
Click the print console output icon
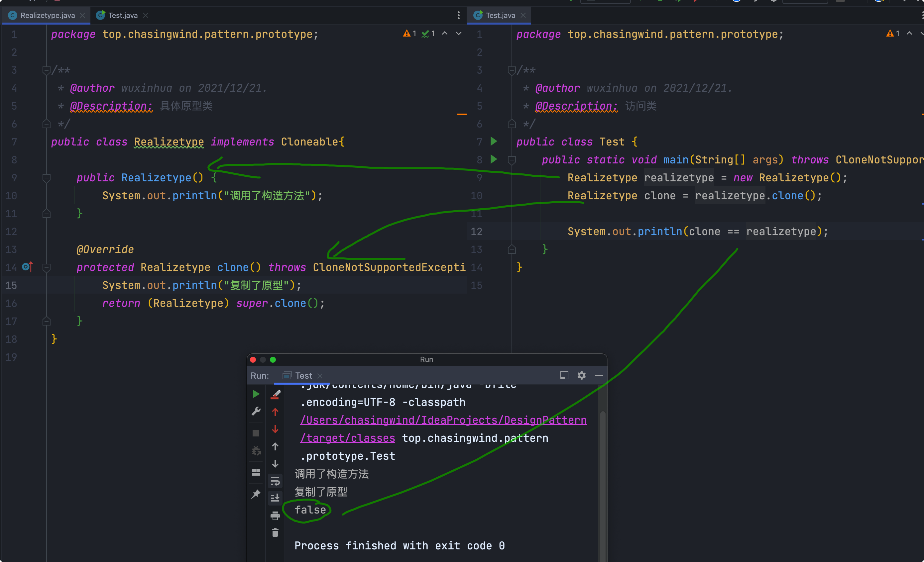[275, 516]
